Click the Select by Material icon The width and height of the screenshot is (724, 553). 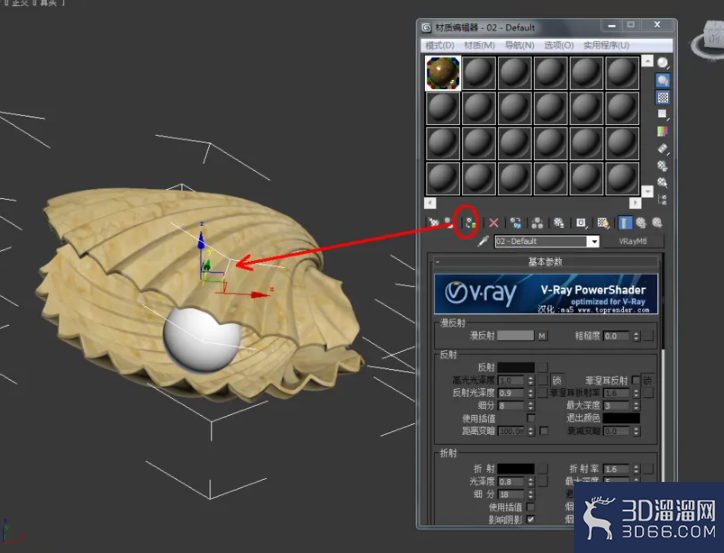pyautogui.click(x=663, y=182)
